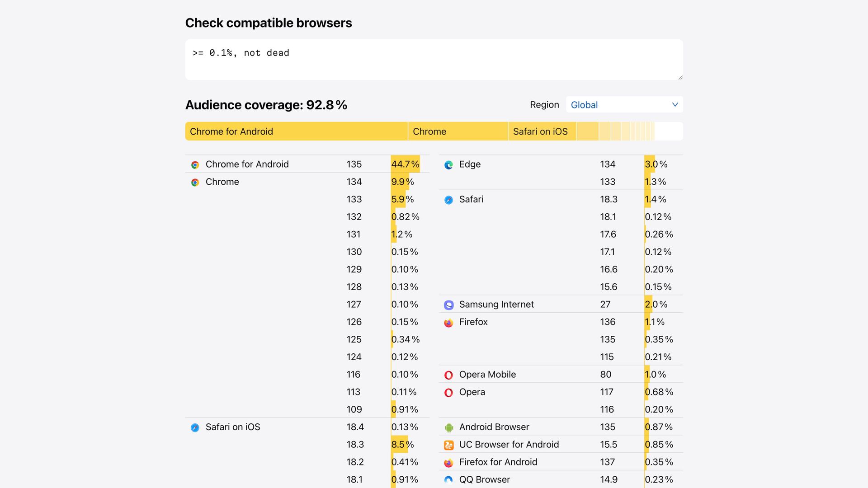Click the textarea resize handle
The width and height of the screenshot is (868, 488).
(x=680, y=78)
